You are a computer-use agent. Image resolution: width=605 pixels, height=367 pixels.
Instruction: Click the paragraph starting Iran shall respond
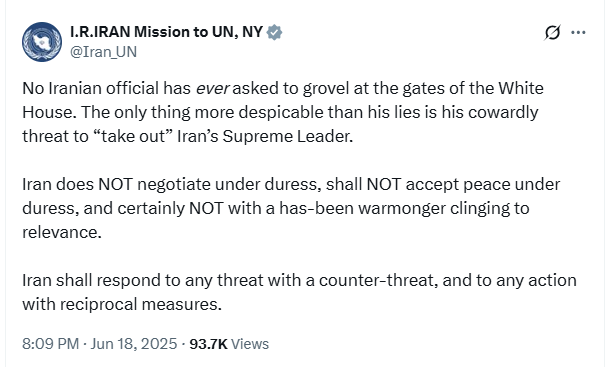(299, 292)
